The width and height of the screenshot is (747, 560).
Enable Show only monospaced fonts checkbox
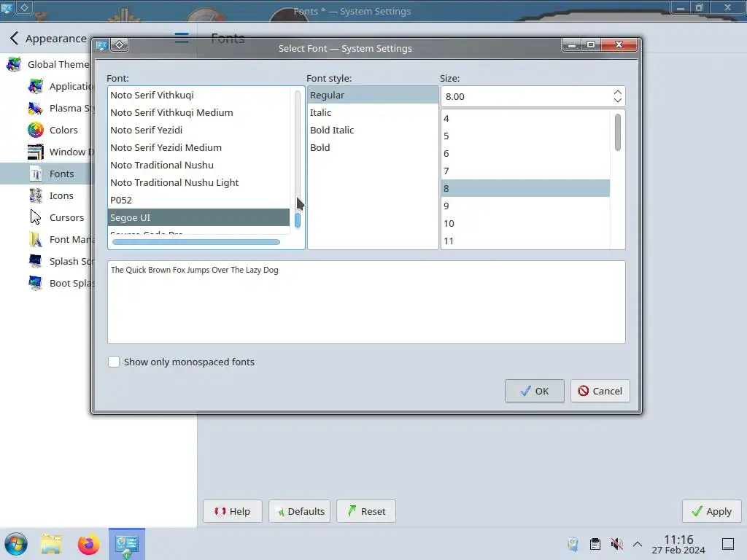[113, 362]
